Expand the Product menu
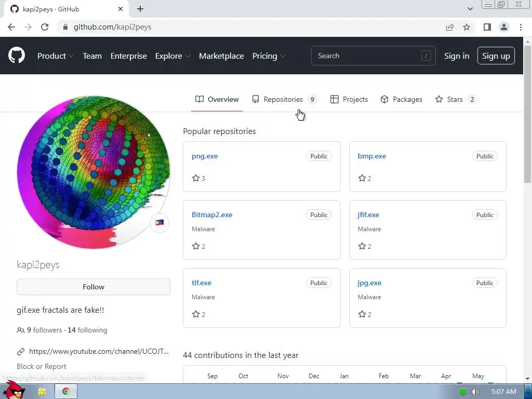532x399 pixels. pyautogui.click(x=55, y=56)
